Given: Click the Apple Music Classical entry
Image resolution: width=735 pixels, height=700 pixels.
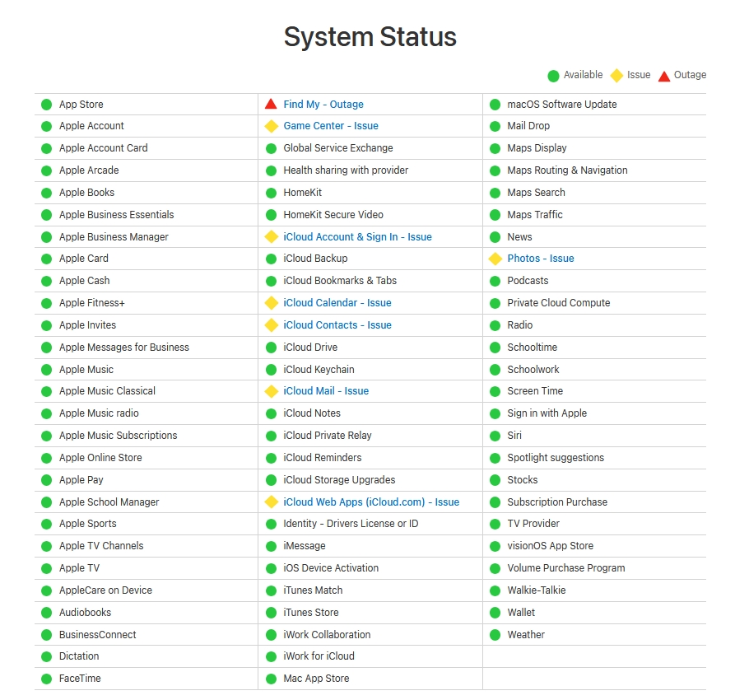Looking at the screenshot, I should click(107, 391).
